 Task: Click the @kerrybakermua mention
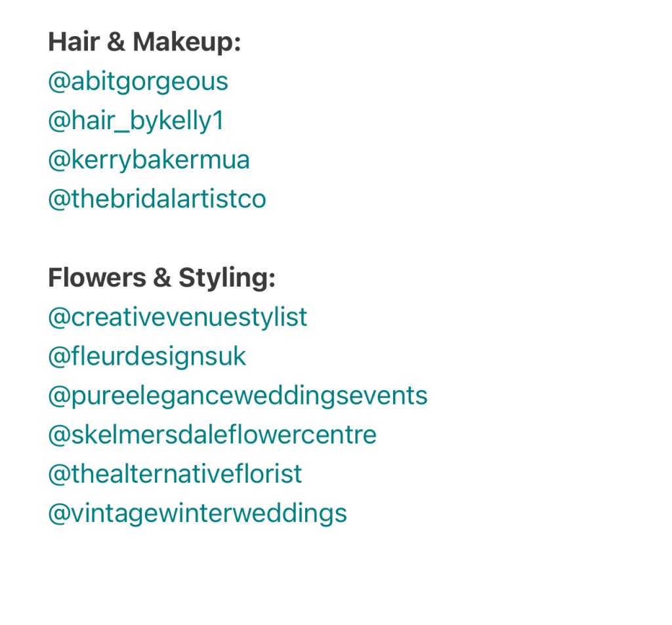pyautogui.click(x=149, y=160)
